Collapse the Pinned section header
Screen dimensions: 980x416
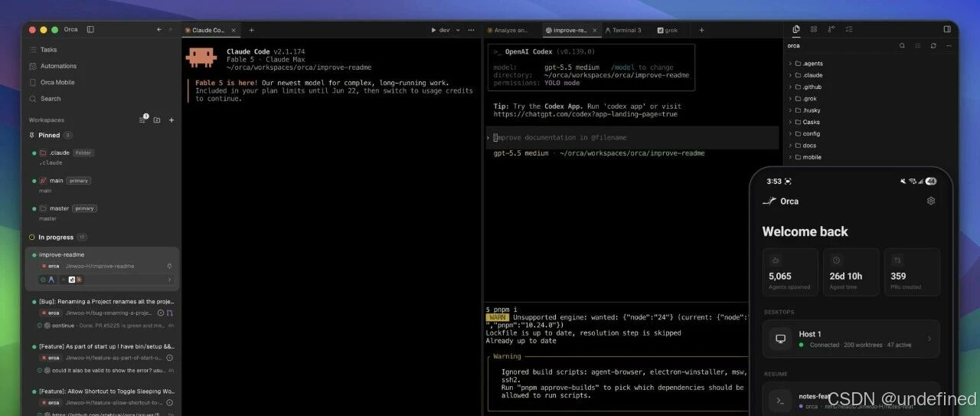pos(51,135)
